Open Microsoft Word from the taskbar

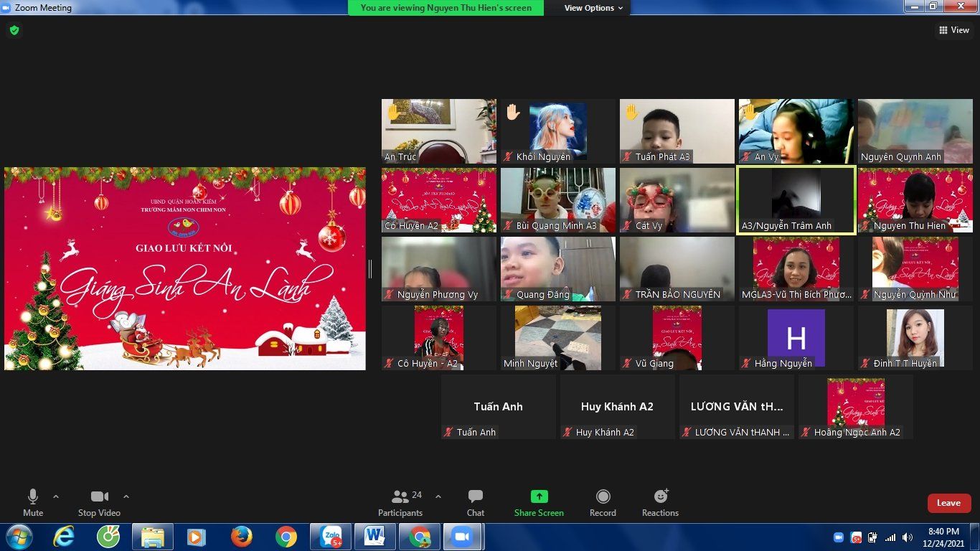(x=374, y=537)
